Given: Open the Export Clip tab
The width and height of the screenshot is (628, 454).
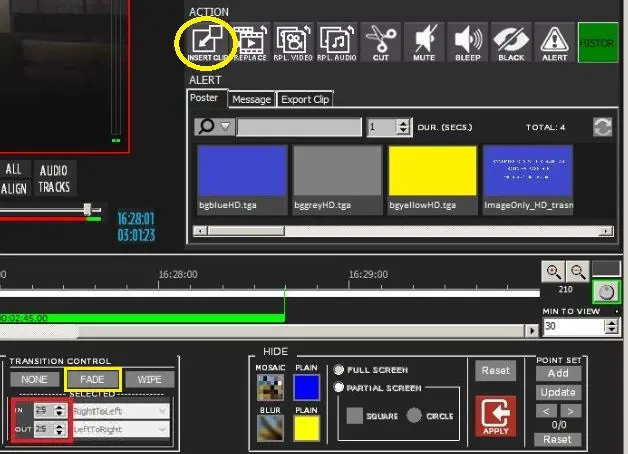Looking at the screenshot, I should click(x=304, y=99).
